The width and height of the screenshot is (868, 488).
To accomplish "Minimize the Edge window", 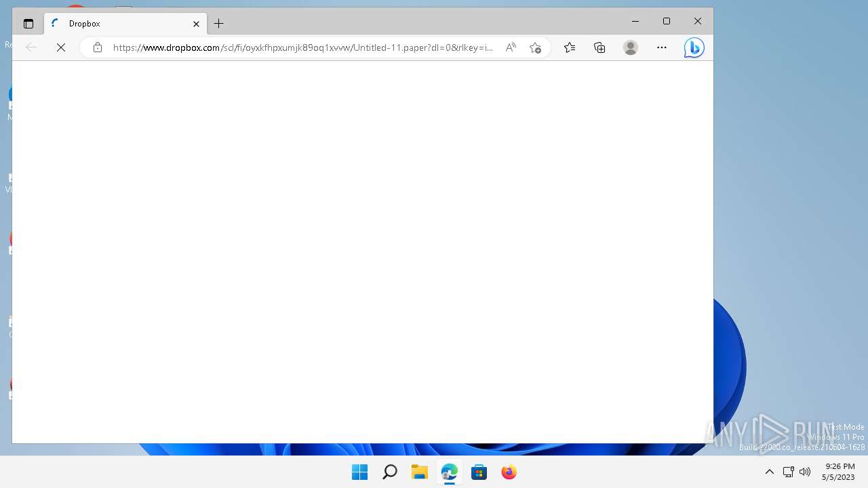I will pyautogui.click(x=635, y=22).
